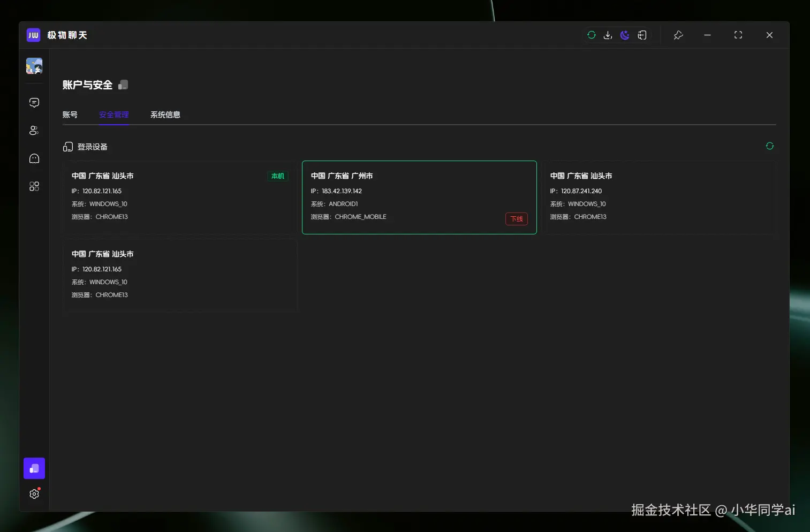Click the 登录设备 device icon

pyautogui.click(x=68, y=147)
